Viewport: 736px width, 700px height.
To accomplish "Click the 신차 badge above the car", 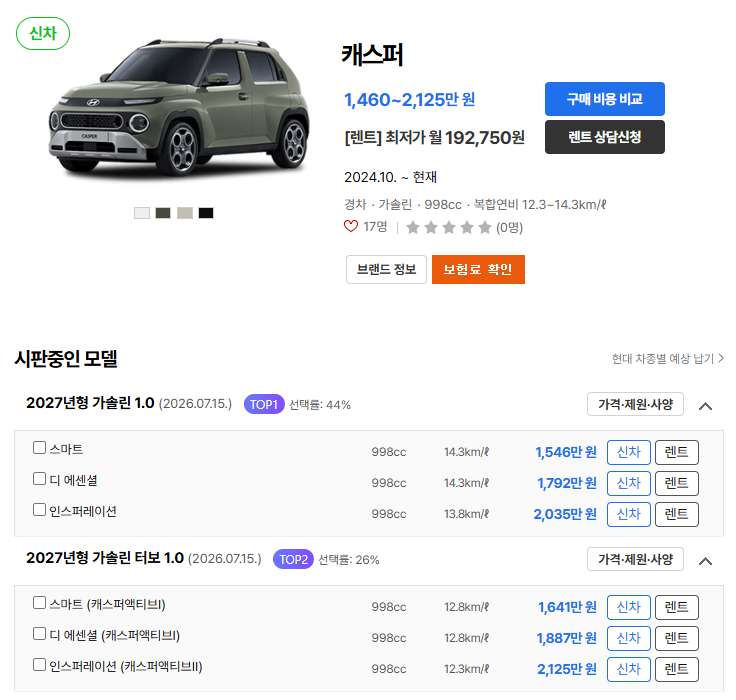I will click(x=43, y=33).
